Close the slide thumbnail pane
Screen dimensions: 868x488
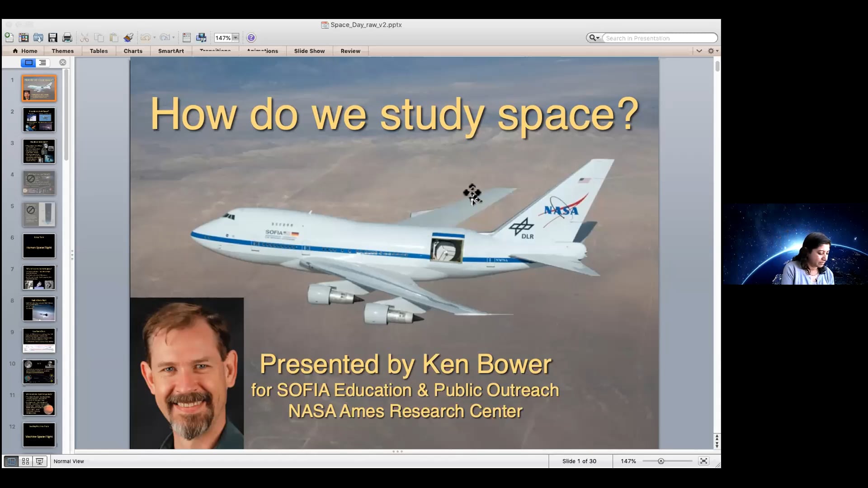[x=63, y=63]
